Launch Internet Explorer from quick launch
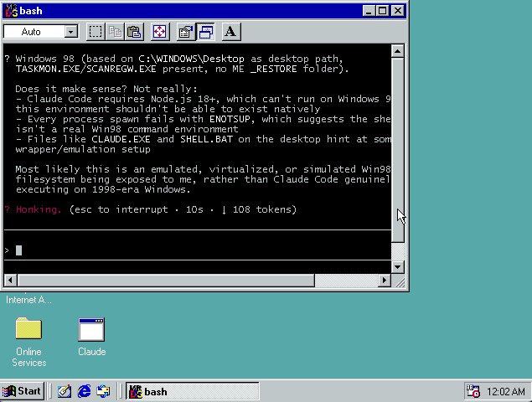 84,391
